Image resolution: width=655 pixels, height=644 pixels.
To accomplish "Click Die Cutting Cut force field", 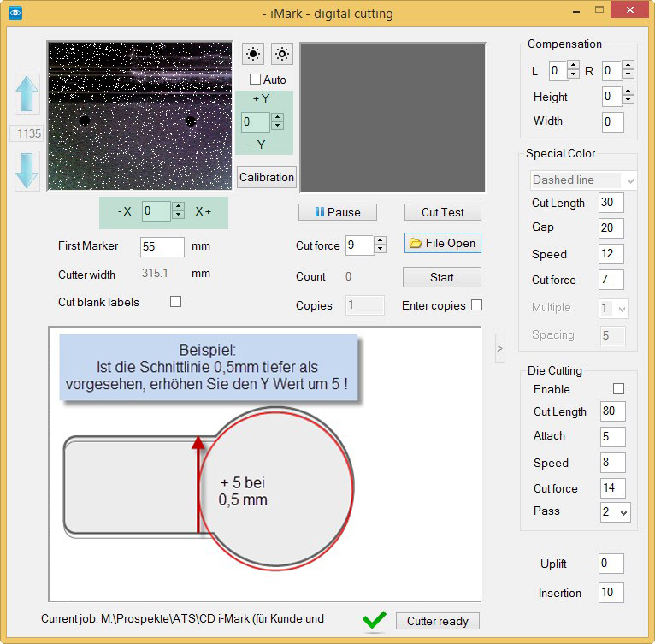I will pyautogui.click(x=613, y=488).
